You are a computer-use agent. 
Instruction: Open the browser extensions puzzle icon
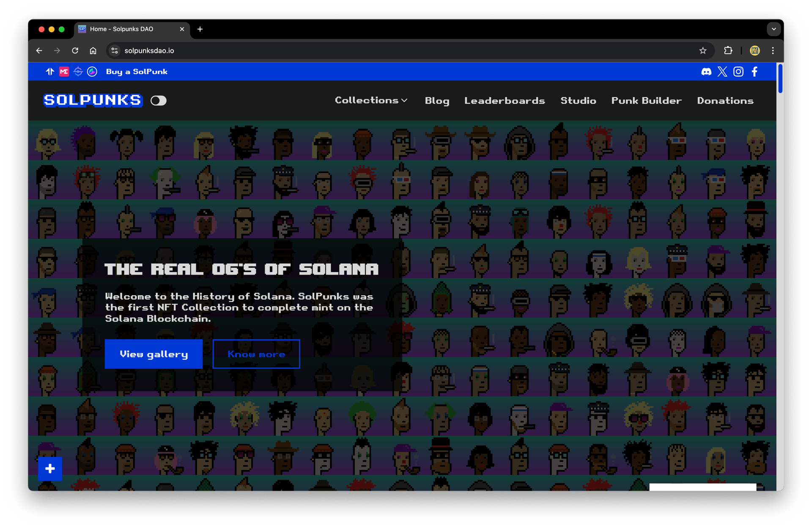click(728, 51)
